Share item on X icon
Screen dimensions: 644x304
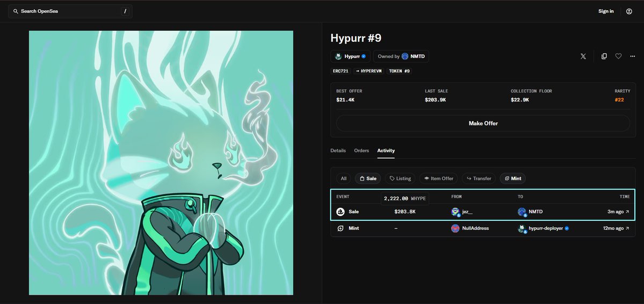click(x=583, y=56)
